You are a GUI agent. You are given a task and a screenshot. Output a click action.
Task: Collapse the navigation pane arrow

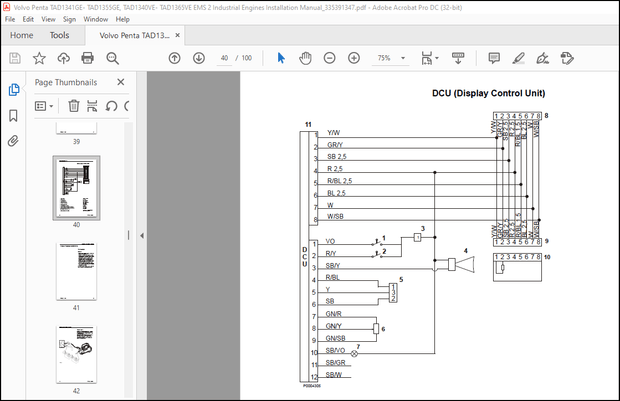(x=142, y=236)
